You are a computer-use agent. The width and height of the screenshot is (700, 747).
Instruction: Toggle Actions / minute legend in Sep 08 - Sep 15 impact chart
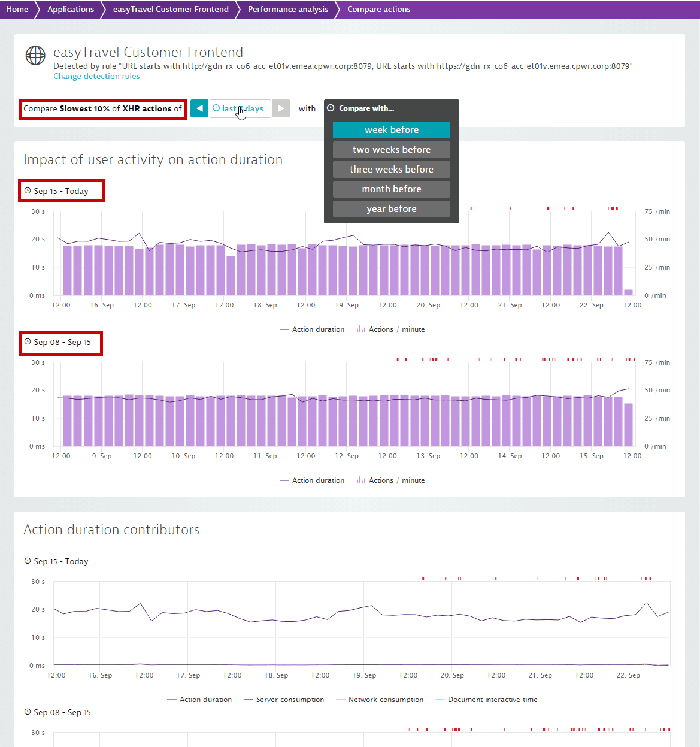tap(390, 480)
